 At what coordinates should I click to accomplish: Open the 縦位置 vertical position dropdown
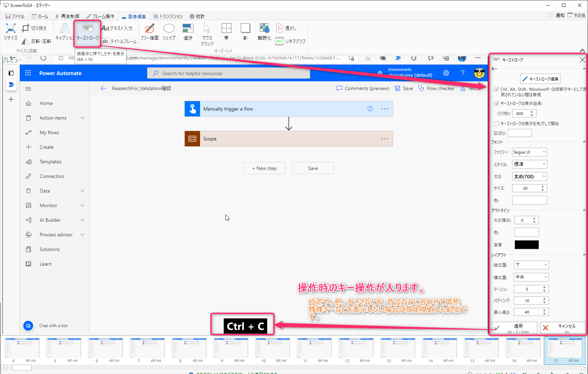click(531, 265)
